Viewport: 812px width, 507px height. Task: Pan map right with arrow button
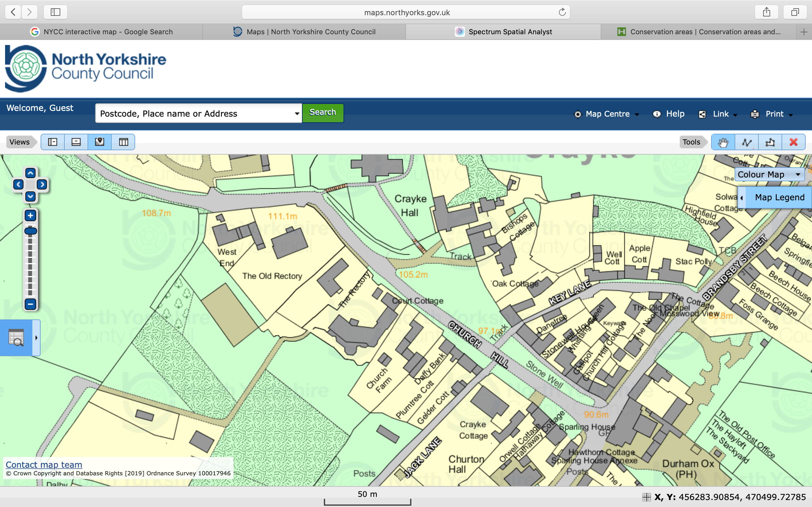[42, 184]
